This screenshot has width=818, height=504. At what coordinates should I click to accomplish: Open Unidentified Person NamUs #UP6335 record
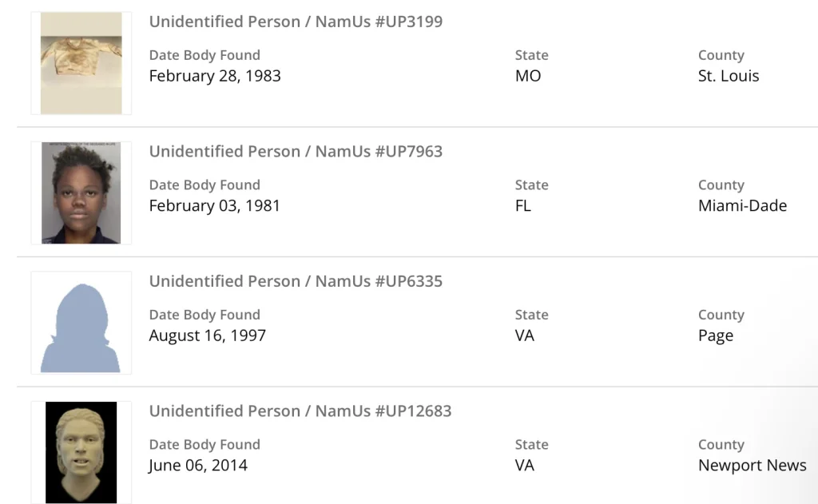(x=296, y=281)
